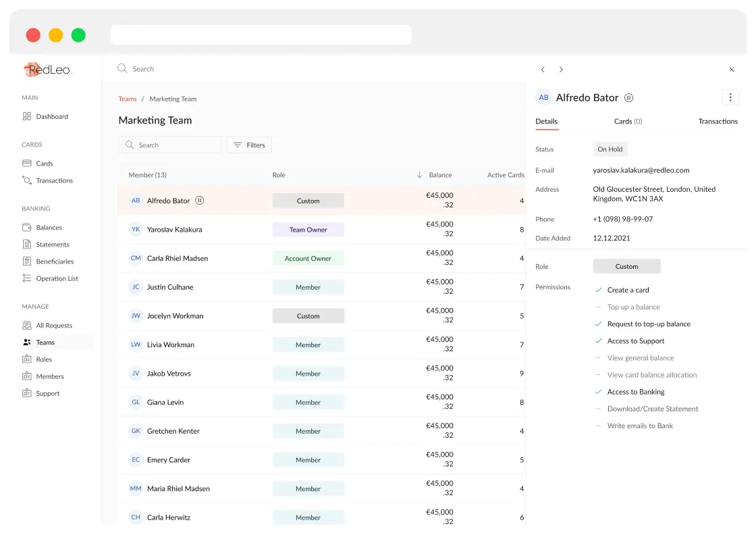Open On Hold status selector

click(610, 149)
